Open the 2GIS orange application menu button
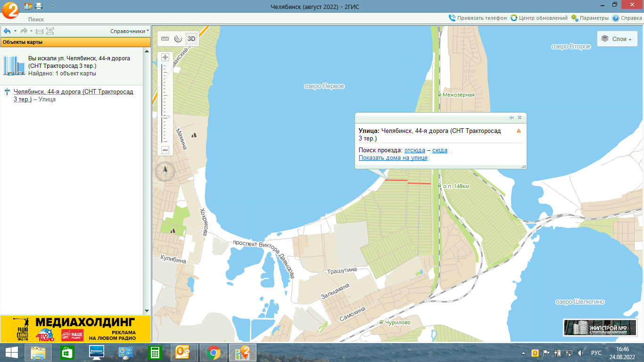644x362 pixels. coord(10,10)
